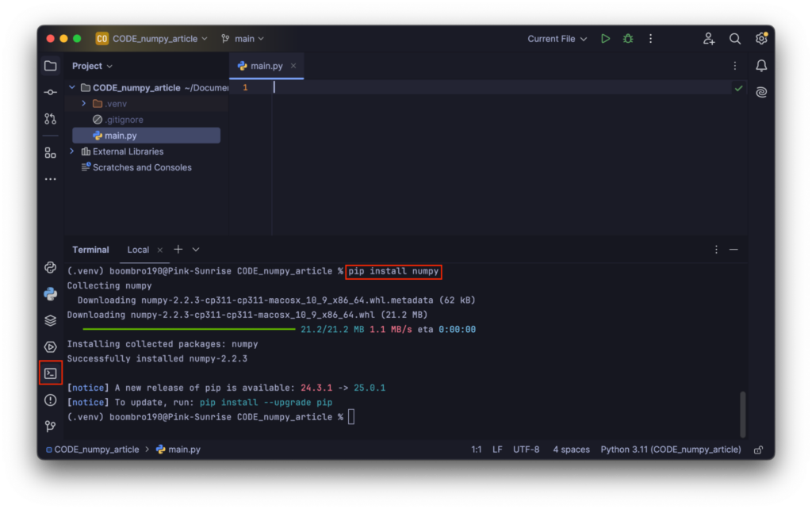Open Settings via the gear icon
This screenshot has height=509, width=812.
[760, 37]
